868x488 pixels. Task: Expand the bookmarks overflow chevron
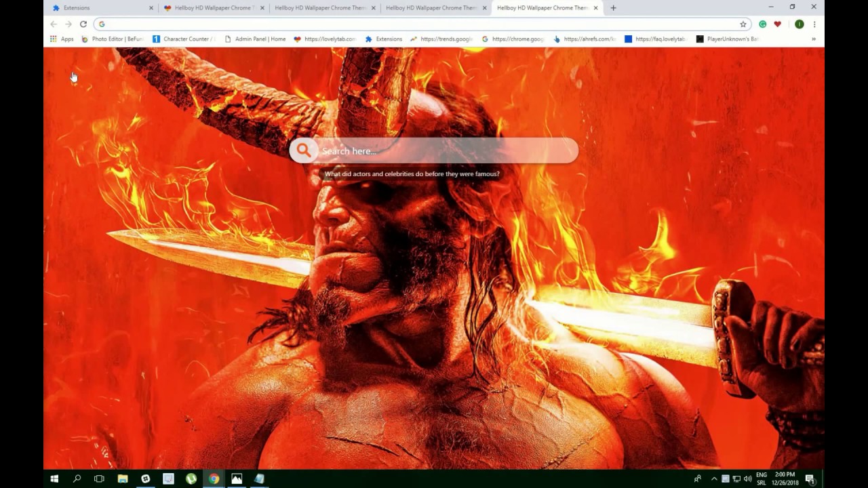click(x=814, y=39)
